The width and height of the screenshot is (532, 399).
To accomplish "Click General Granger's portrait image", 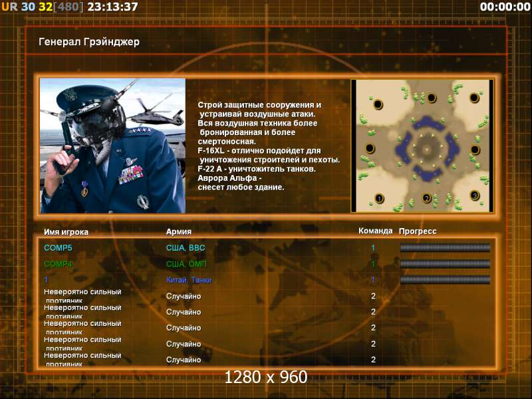I will [x=112, y=146].
